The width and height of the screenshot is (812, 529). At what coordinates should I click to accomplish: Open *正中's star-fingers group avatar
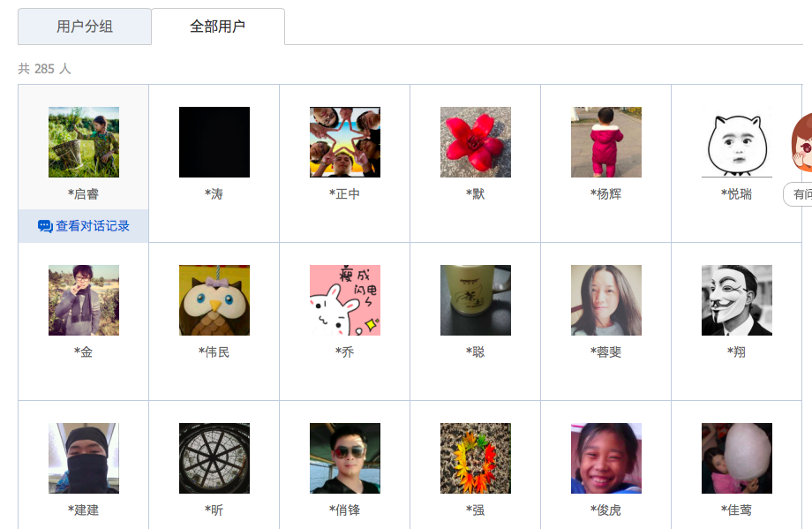[x=345, y=142]
